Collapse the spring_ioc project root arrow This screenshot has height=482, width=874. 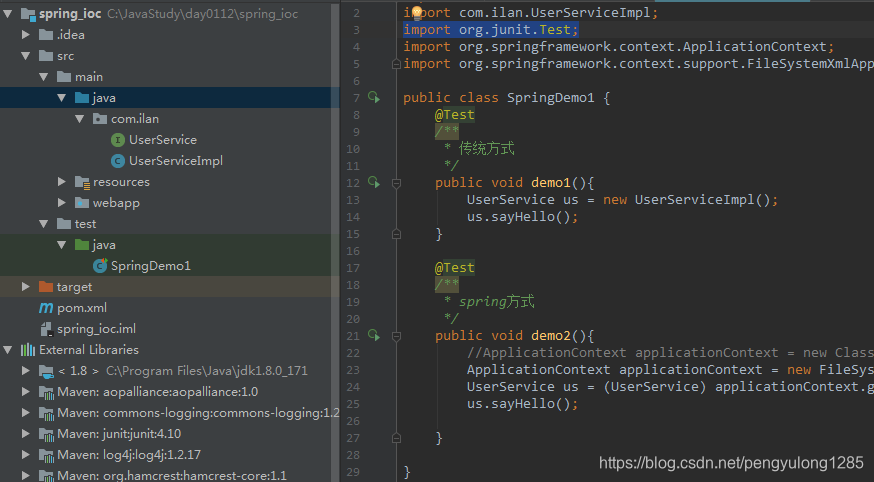click(8, 14)
